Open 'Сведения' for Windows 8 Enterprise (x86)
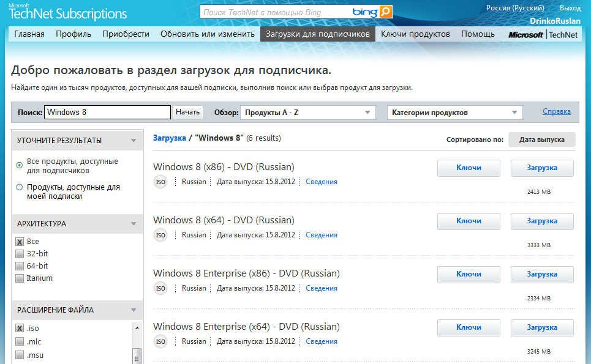The height and width of the screenshot is (364, 591). [322, 288]
